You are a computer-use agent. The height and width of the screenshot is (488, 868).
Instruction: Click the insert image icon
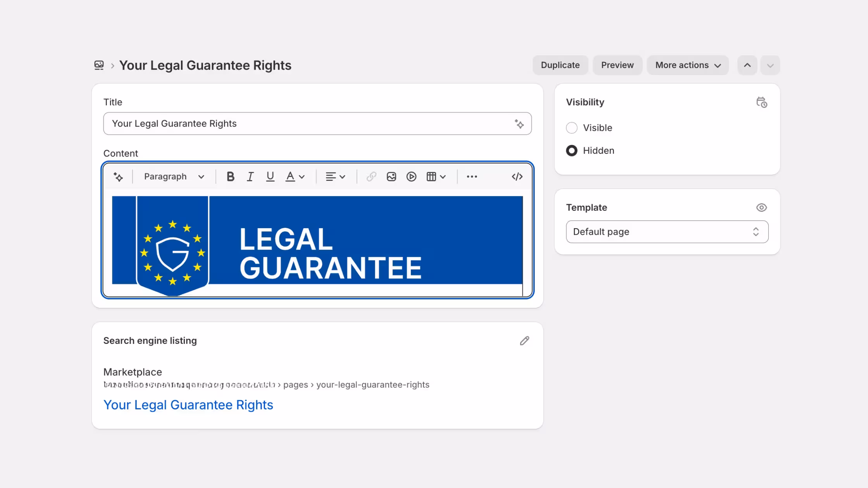pyautogui.click(x=391, y=177)
